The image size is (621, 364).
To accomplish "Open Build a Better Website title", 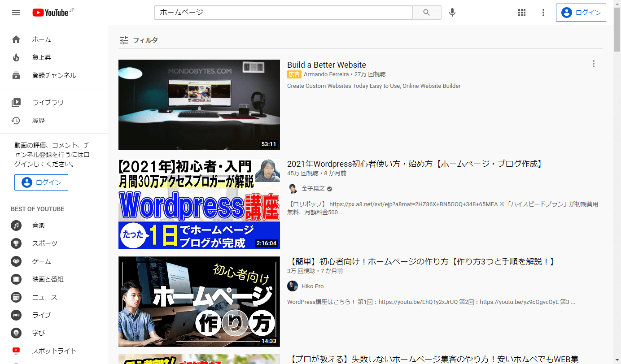I will point(327,65).
